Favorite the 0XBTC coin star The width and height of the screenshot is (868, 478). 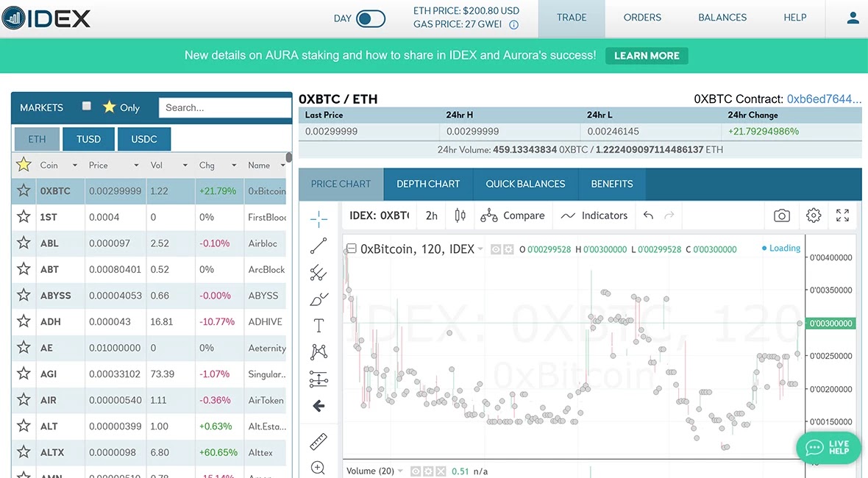click(24, 191)
